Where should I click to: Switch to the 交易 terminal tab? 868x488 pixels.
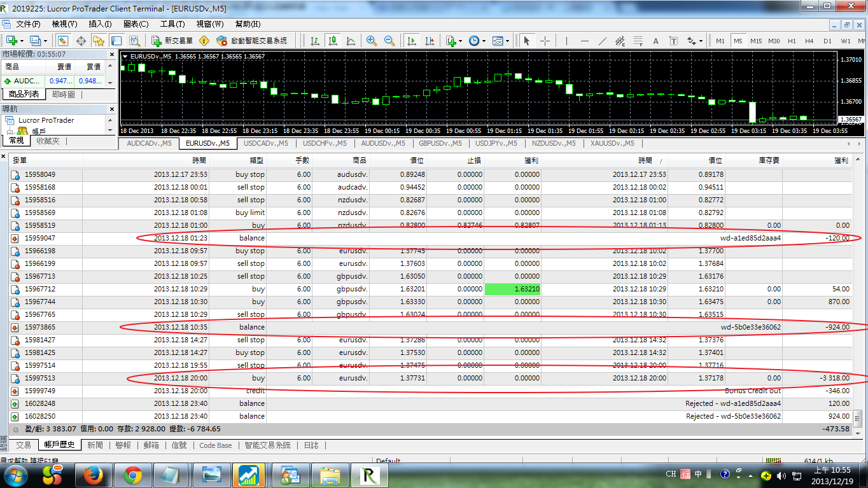pos(24,445)
